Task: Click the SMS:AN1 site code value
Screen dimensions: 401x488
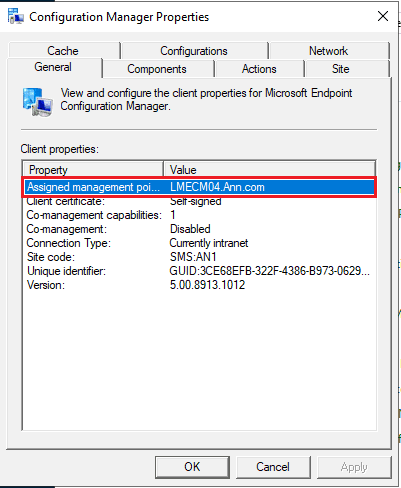Action: pos(193,257)
